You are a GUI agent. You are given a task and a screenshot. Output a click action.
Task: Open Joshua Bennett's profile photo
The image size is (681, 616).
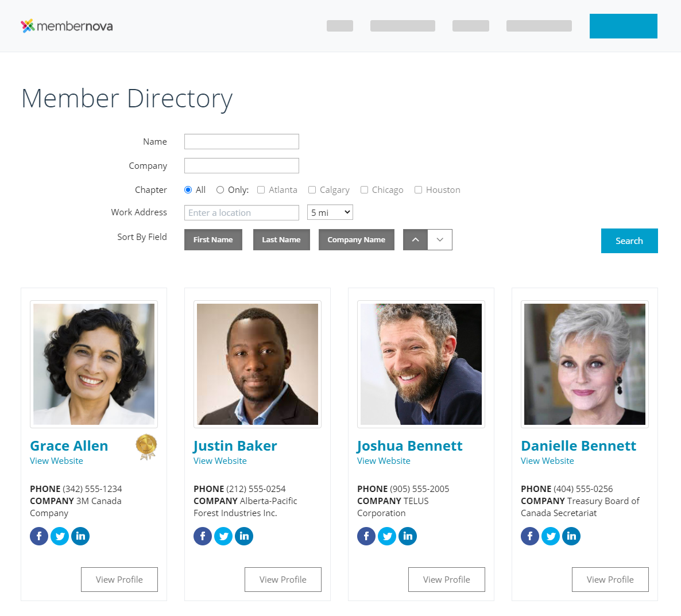click(x=421, y=364)
